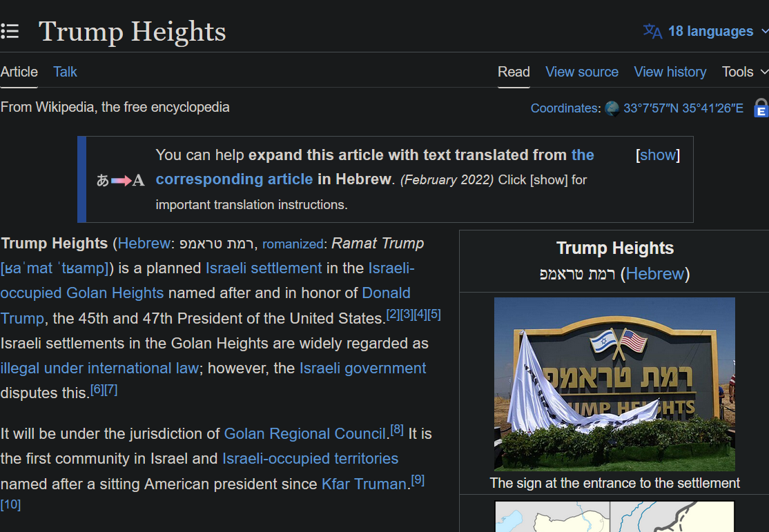
Task: Open the View source tab
Action: point(582,72)
